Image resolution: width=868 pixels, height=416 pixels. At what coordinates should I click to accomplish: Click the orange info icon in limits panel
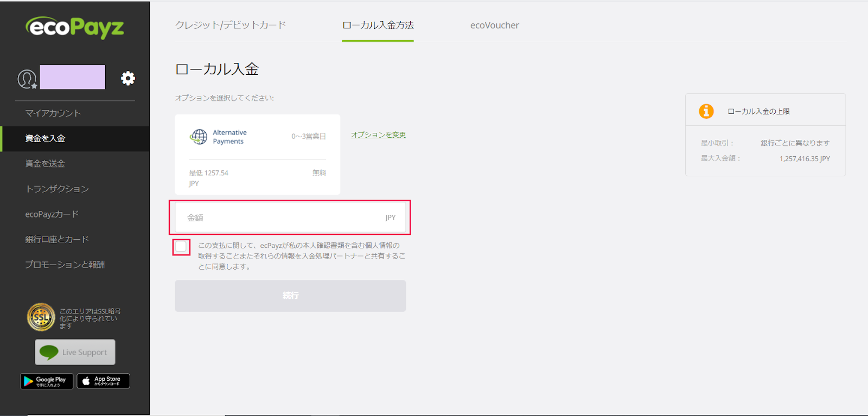706,111
